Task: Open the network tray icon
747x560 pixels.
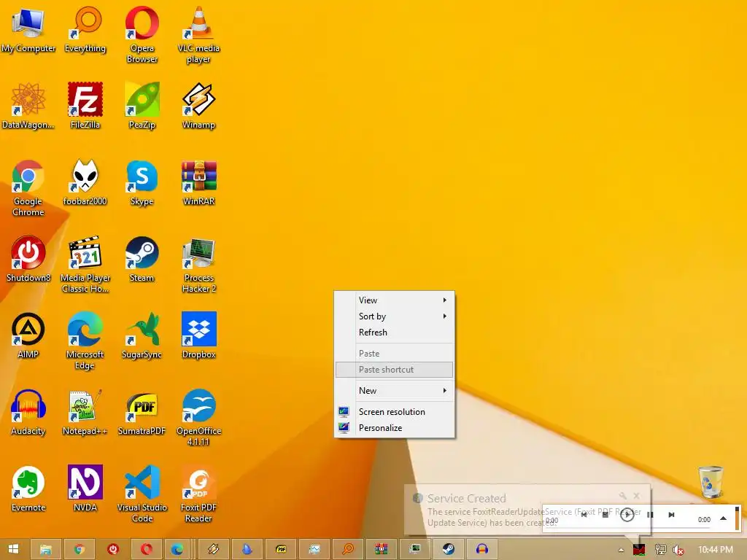Action: pos(660,550)
